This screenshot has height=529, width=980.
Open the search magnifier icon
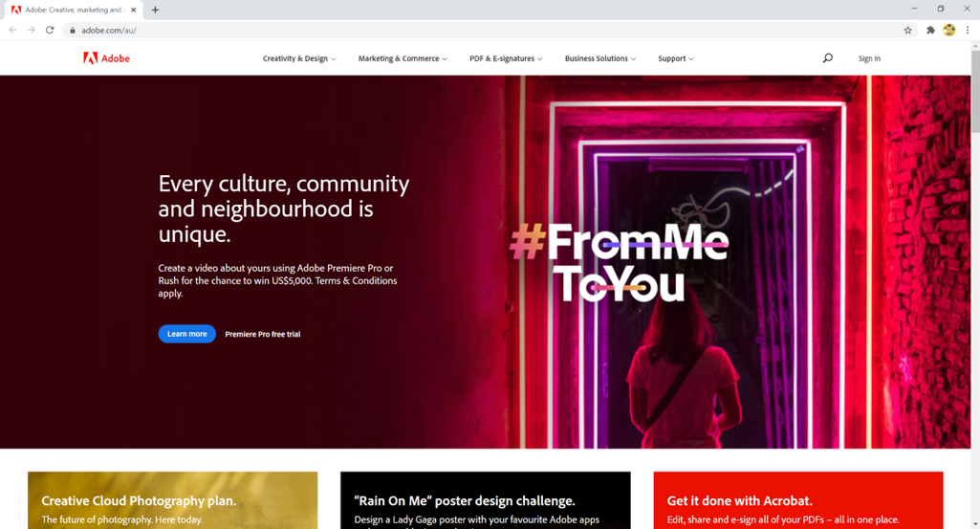(x=827, y=58)
